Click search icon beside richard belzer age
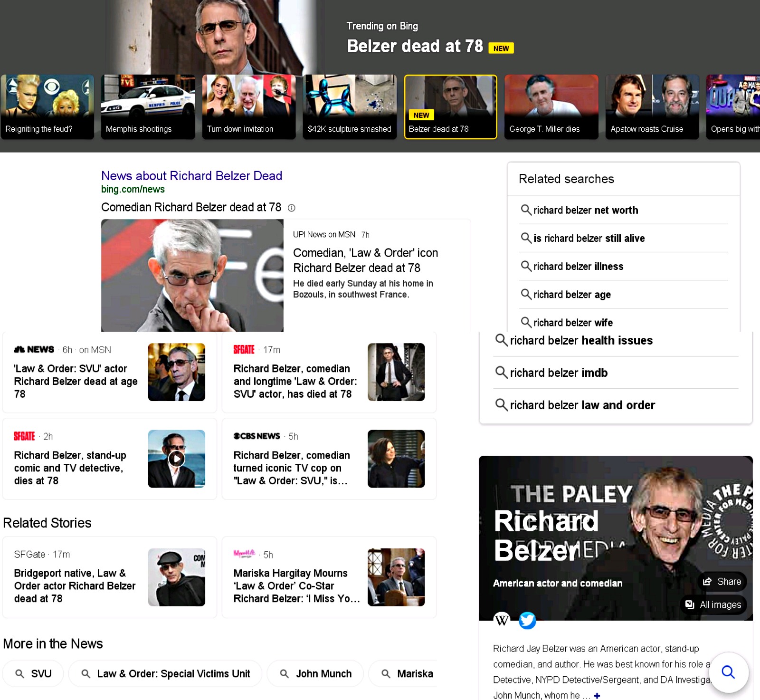The width and height of the screenshot is (760, 700). [526, 294]
